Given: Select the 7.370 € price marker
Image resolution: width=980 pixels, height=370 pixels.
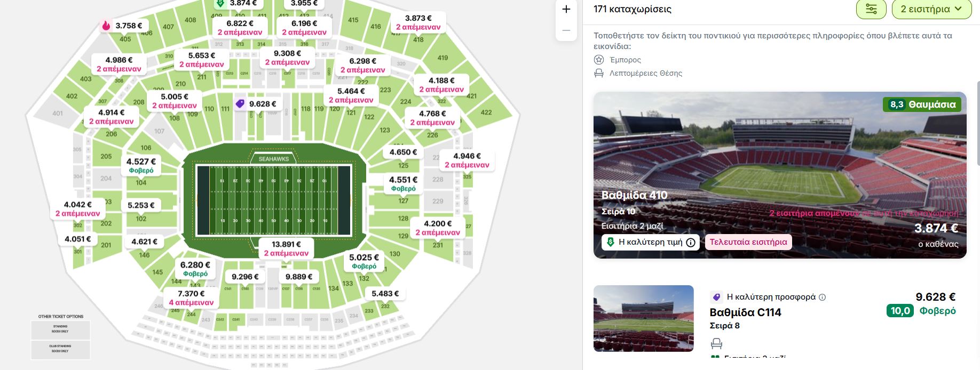Looking at the screenshot, I should coord(191,297).
